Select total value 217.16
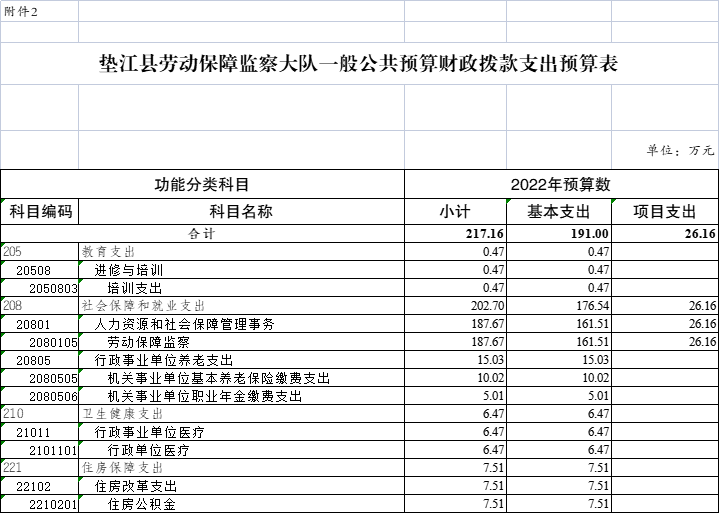Screen dimensions: 719x514 pyautogui.click(x=455, y=233)
